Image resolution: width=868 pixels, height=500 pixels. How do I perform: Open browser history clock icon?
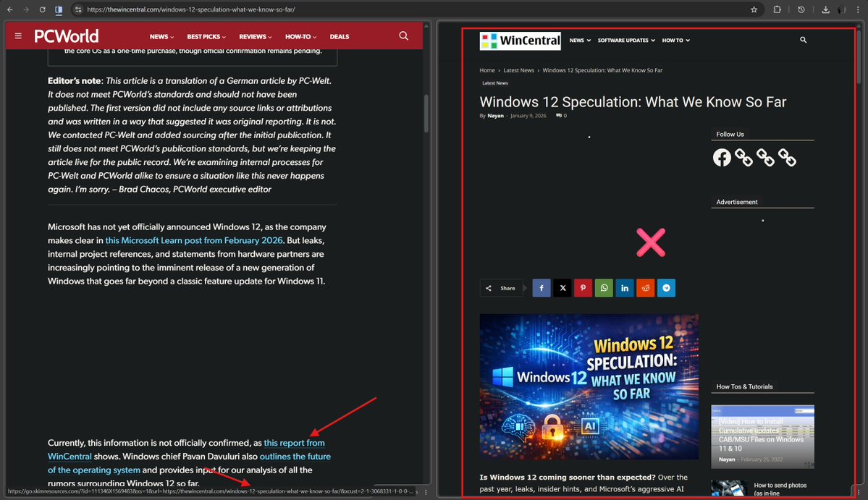pos(801,9)
